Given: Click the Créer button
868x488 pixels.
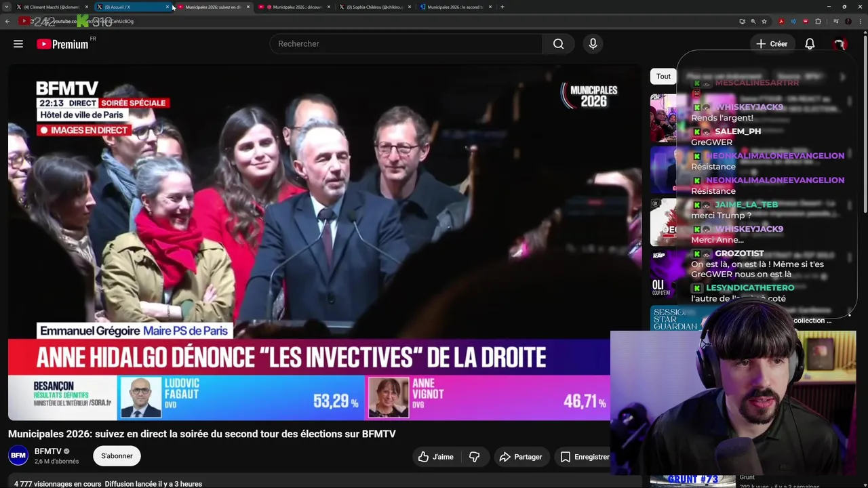Looking at the screenshot, I should click(772, 44).
